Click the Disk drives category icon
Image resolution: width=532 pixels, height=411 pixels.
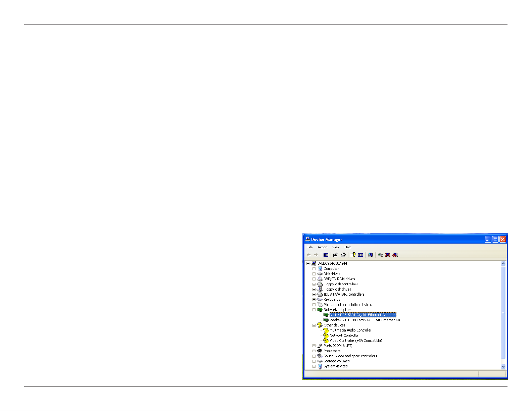click(x=320, y=274)
